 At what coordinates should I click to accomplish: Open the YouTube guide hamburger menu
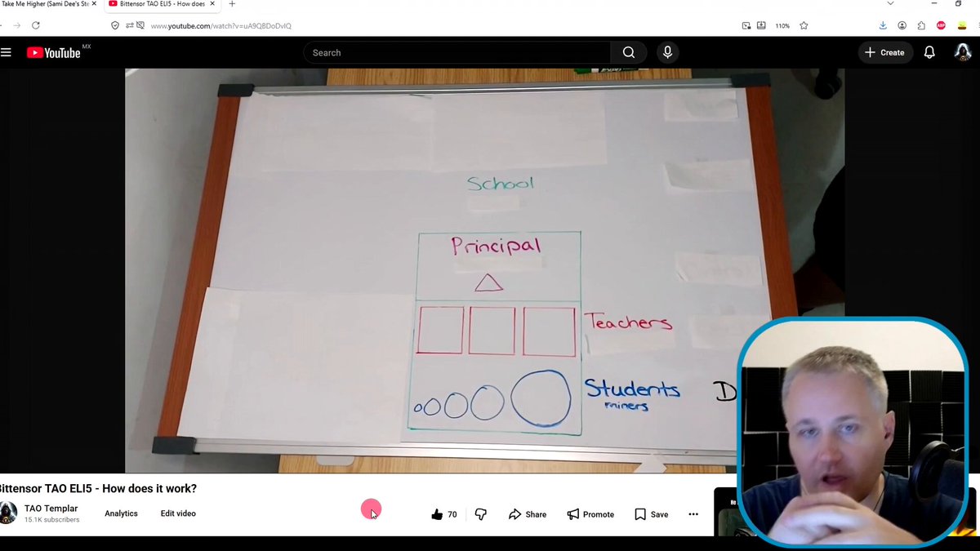coord(7,52)
